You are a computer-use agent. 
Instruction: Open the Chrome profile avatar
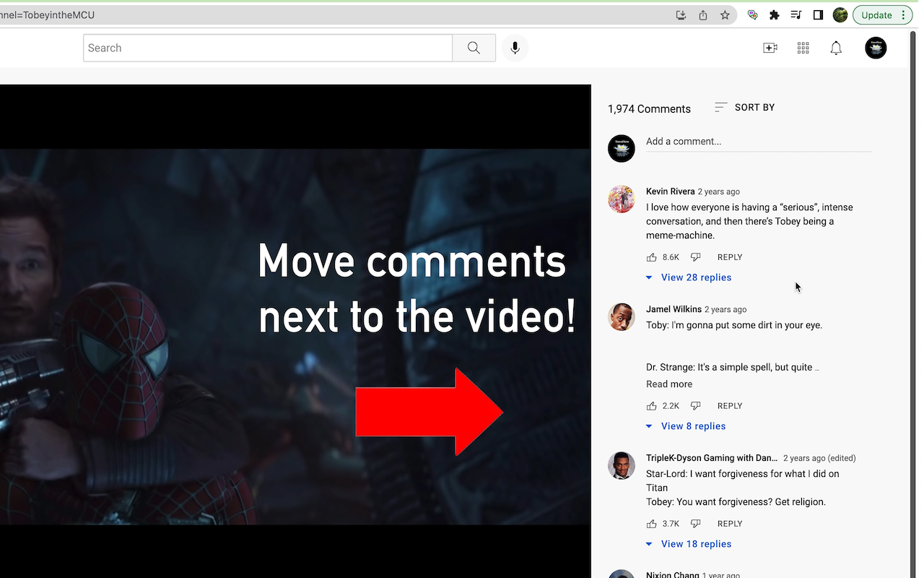[x=840, y=15]
